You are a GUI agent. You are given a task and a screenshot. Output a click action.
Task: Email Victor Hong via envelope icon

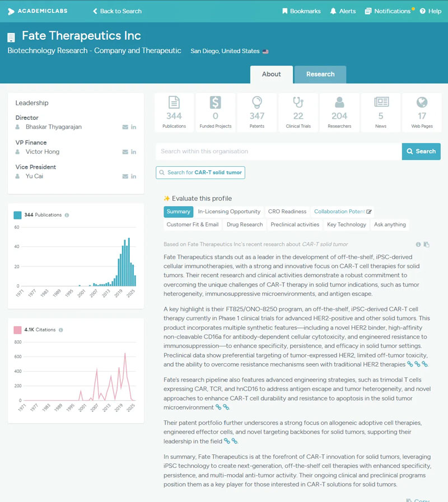coord(125,152)
